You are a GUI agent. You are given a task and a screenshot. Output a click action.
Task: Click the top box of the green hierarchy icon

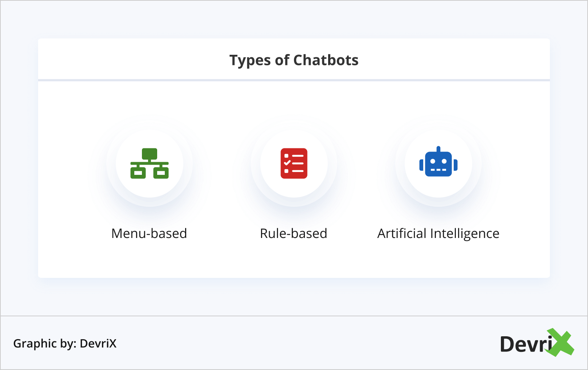point(150,153)
